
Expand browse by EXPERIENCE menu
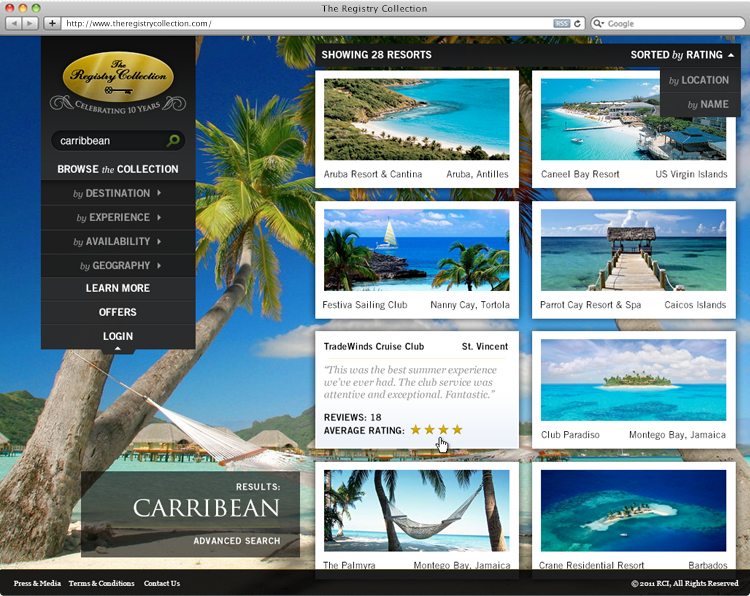click(118, 218)
